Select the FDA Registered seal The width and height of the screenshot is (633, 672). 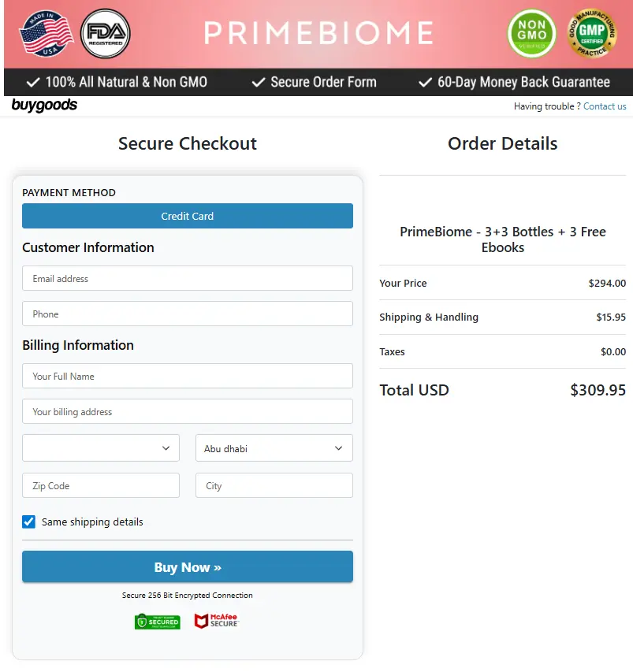(x=106, y=34)
